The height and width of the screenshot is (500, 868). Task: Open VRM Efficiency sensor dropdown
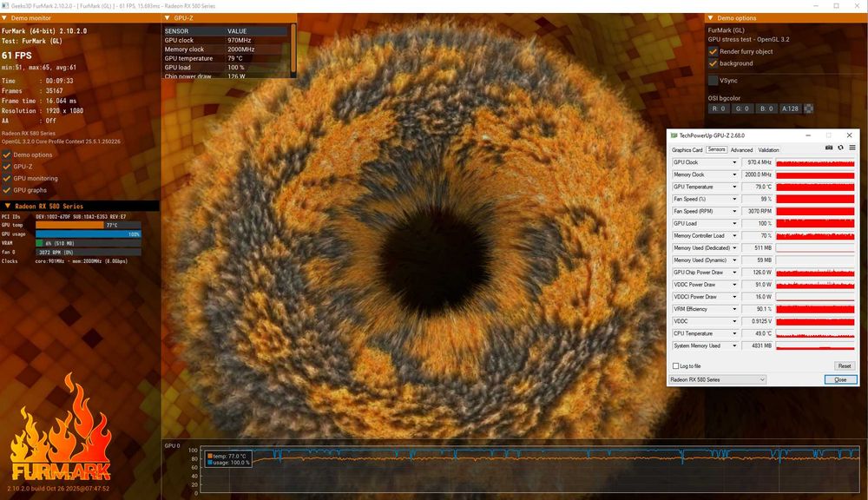734,309
